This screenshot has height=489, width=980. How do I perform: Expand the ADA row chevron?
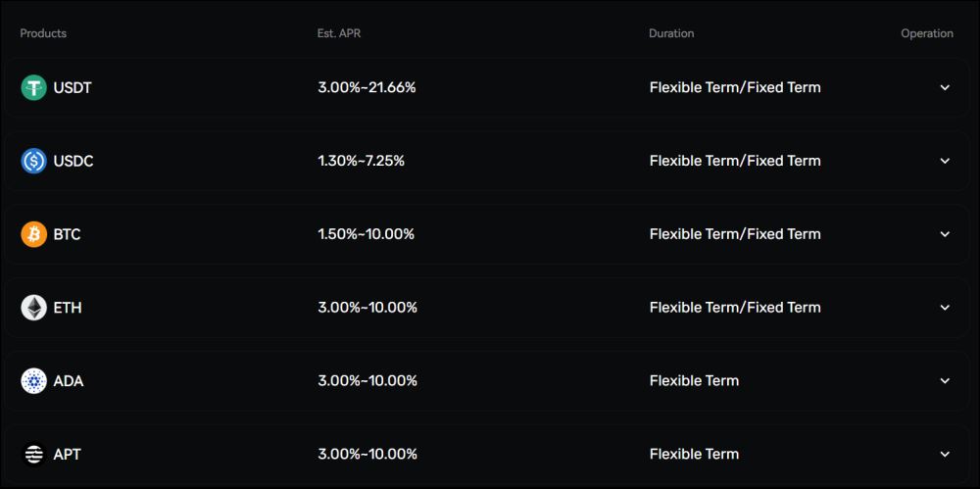click(945, 380)
